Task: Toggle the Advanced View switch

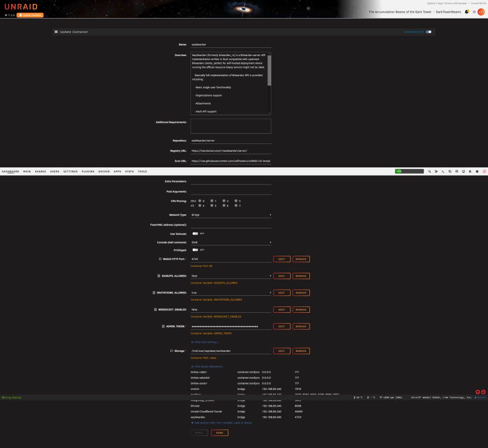Action: tap(428, 32)
